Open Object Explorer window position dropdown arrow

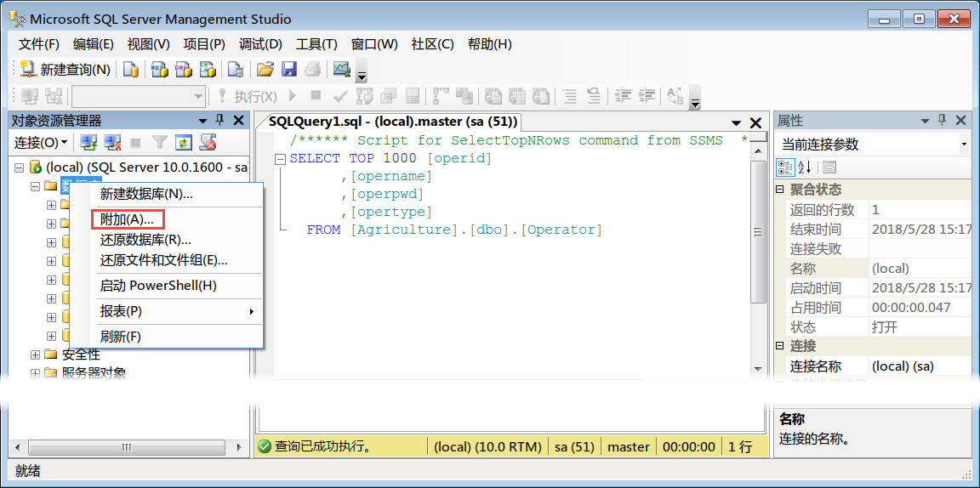click(x=202, y=121)
